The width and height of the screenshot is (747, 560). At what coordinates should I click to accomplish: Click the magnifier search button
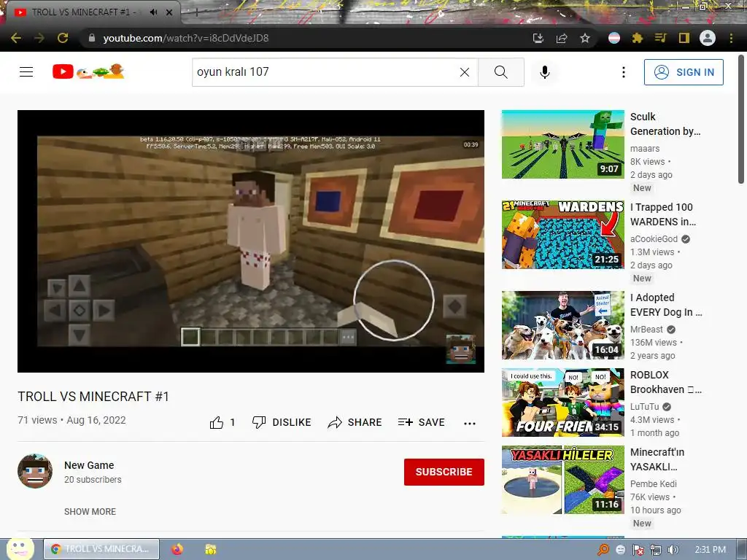pos(500,72)
